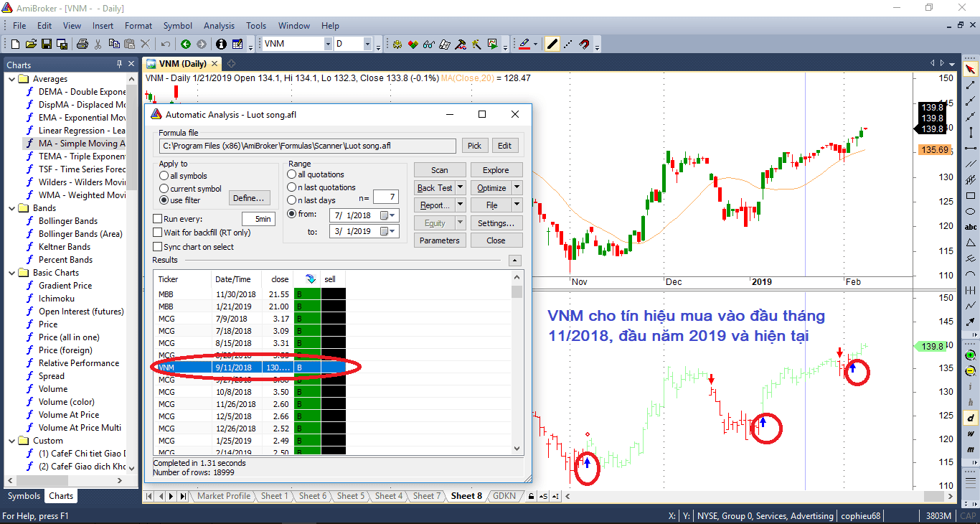Switch to the Symbols panel tab
980x524 pixels.
[24, 496]
